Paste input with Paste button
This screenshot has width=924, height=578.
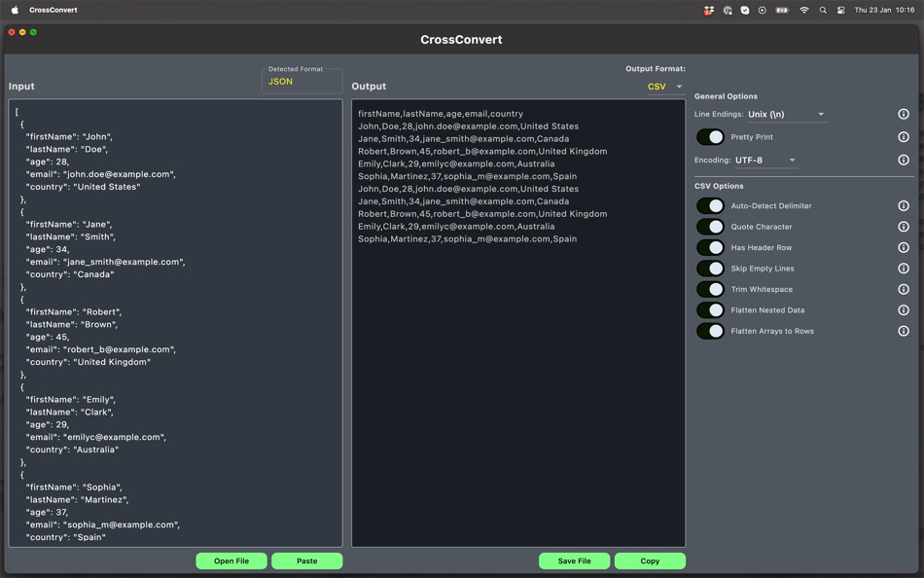point(307,560)
